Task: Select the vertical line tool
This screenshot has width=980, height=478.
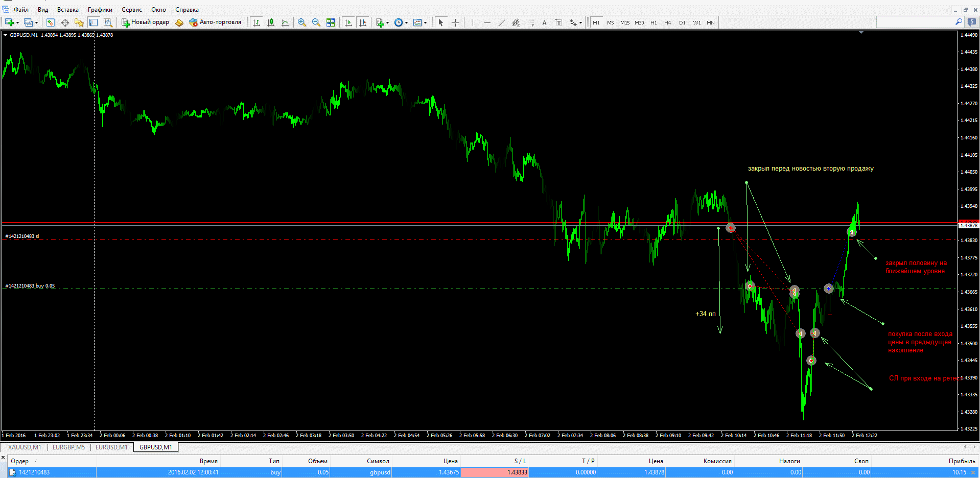Action: click(x=473, y=22)
